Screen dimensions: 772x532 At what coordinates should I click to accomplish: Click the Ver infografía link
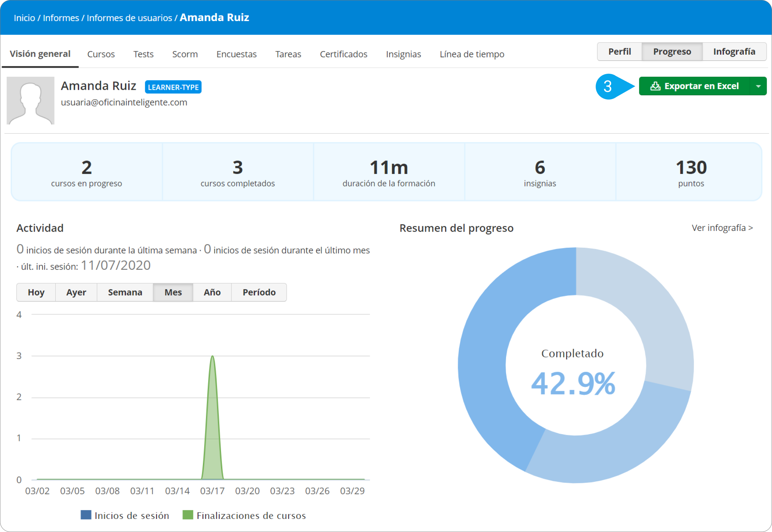point(722,228)
